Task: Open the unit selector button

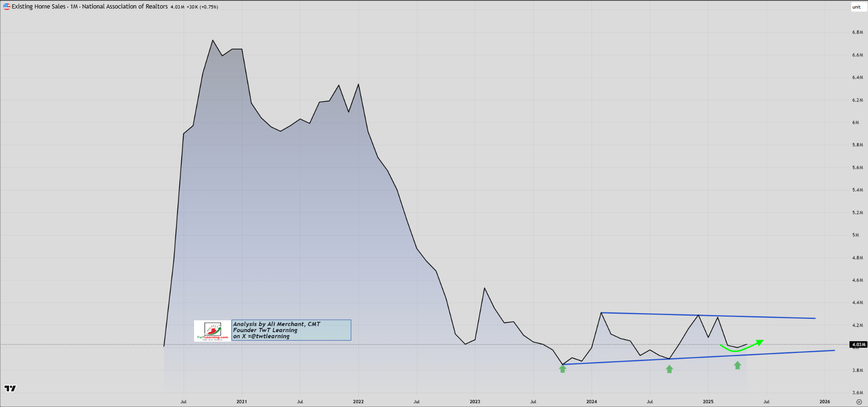Action: (x=857, y=7)
